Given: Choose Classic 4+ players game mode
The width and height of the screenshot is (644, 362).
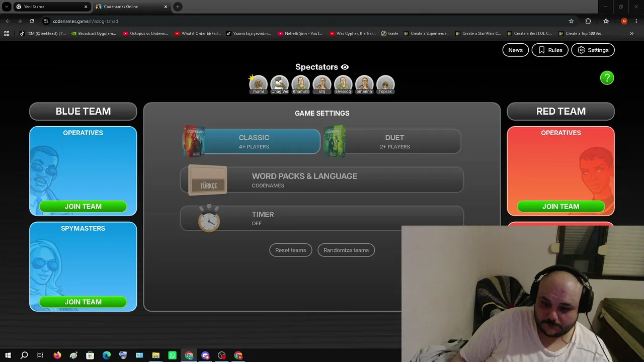Looking at the screenshot, I should pos(252,141).
